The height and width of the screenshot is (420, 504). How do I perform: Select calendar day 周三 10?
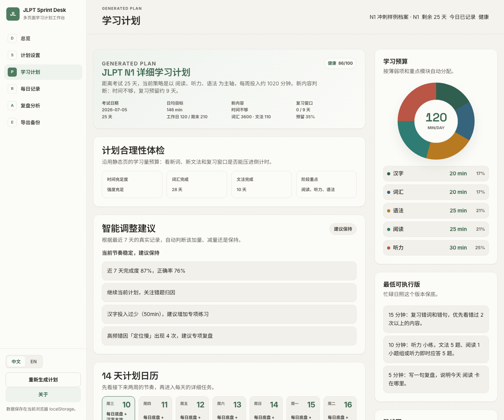coord(118,408)
